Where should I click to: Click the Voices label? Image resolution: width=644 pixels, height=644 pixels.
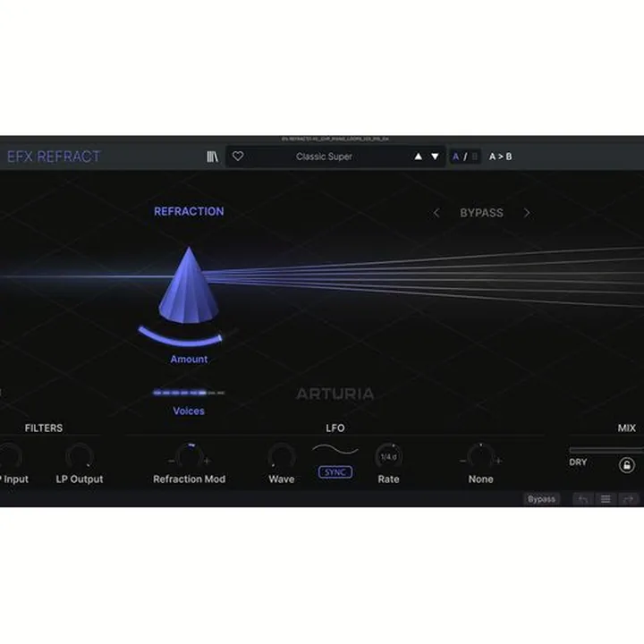coord(189,411)
